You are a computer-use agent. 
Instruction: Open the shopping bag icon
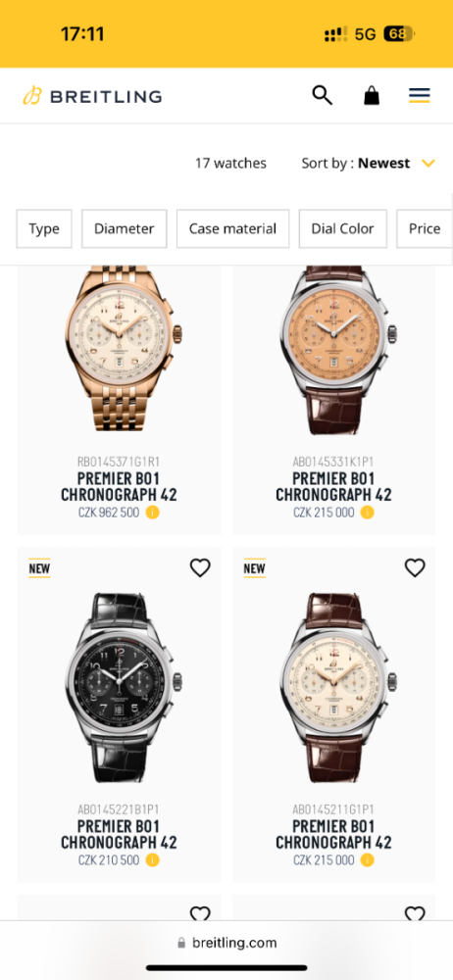tap(372, 96)
